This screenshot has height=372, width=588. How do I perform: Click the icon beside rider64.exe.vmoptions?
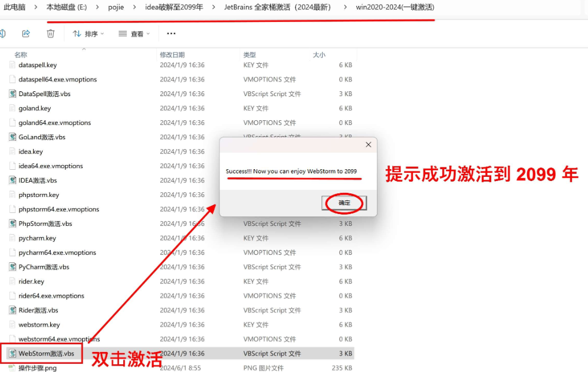[12, 296]
